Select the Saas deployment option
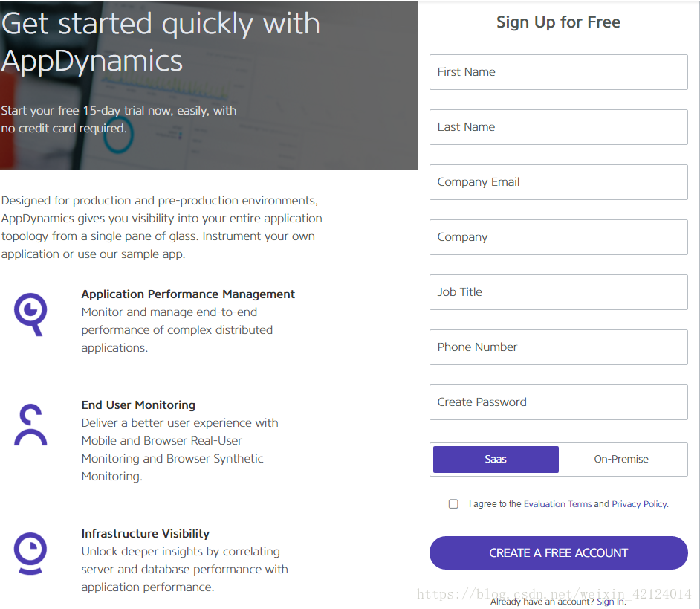Image resolution: width=700 pixels, height=609 pixels. click(x=496, y=460)
